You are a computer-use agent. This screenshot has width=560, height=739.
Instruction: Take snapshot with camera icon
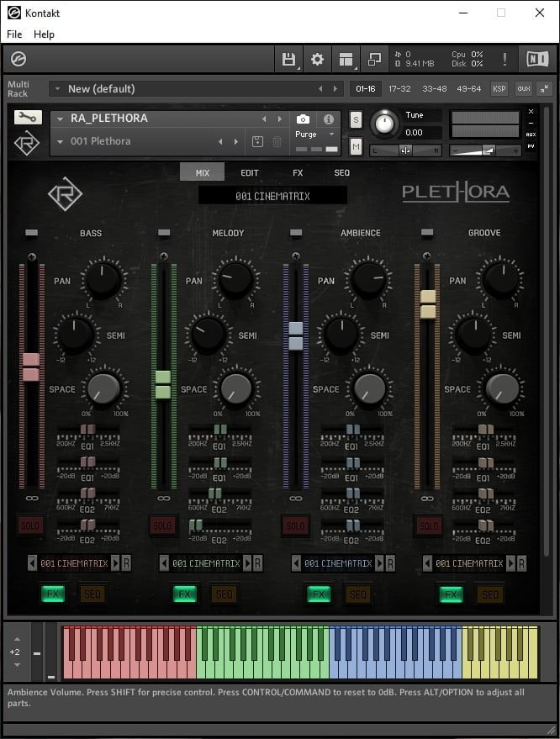[x=303, y=119]
